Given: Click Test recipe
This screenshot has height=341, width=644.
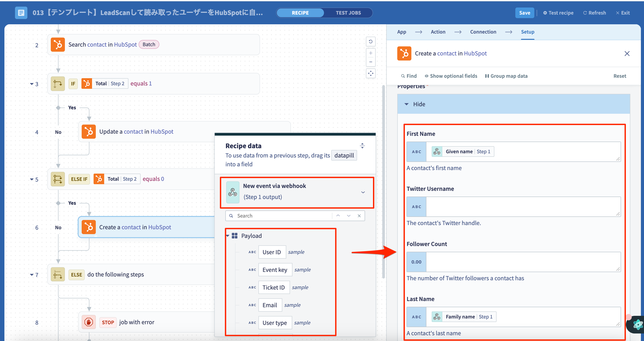Looking at the screenshot, I should point(558,13).
